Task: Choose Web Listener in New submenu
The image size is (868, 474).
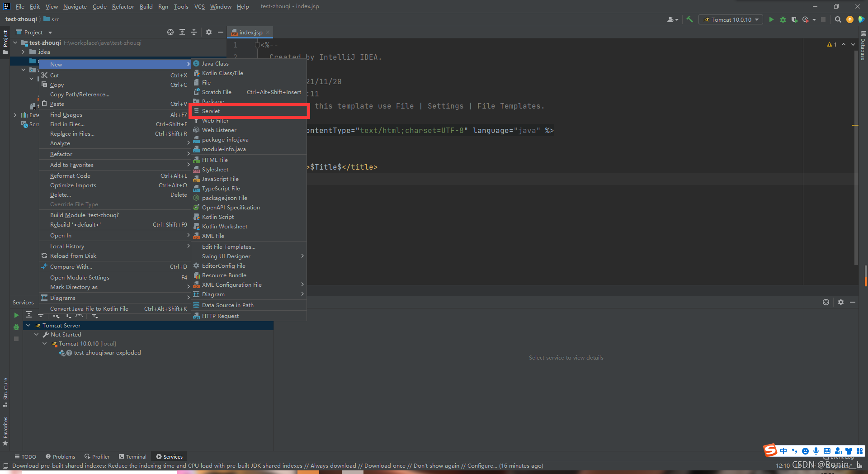Action: 249,130
